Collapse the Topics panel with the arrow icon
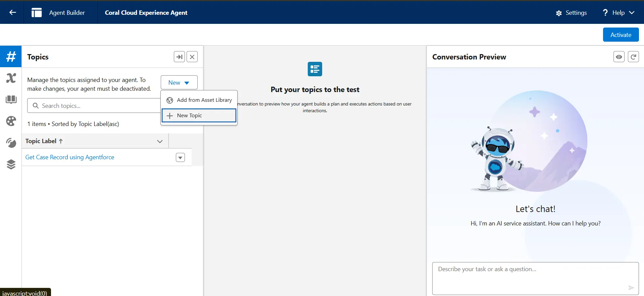The image size is (644, 296). pyautogui.click(x=180, y=57)
